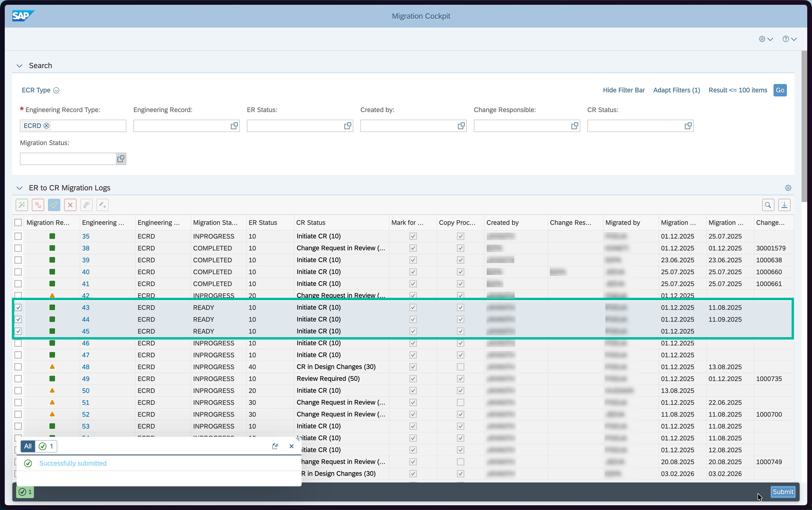Click the pencil with arrow toolbar icon
Image resolution: width=812 pixels, height=510 pixels.
point(103,205)
